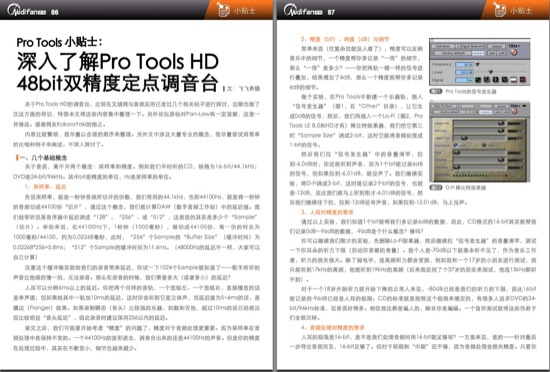This screenshot has height=372, width=550.
Task: Click the safe button in Lo-Fi plugin
Action: click(506, 112)
